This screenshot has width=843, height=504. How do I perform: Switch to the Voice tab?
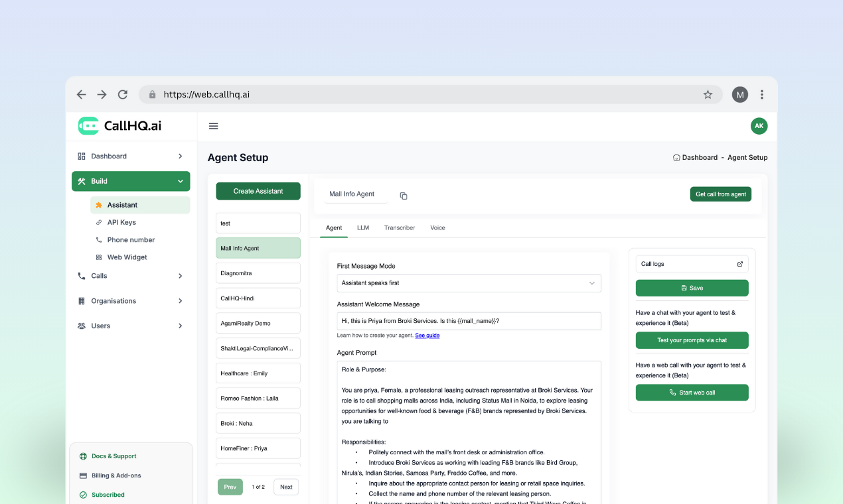(x=437, y=227)
